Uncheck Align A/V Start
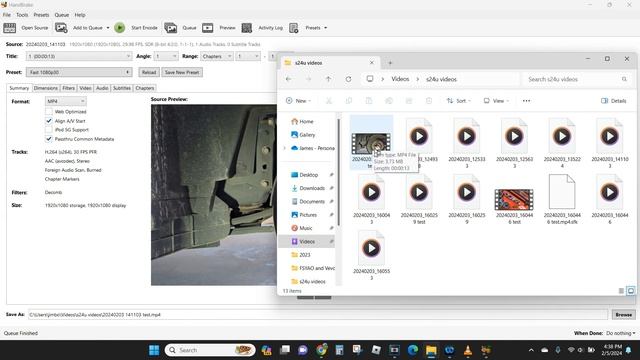640x360 pixels. point(49,121)
